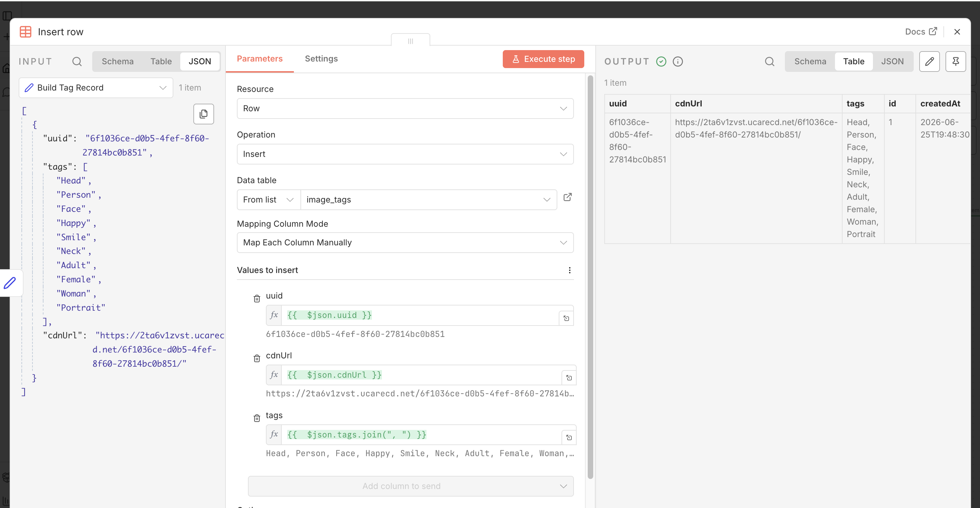
Task: Switch input view to Schema
Action: coord(117,61)
